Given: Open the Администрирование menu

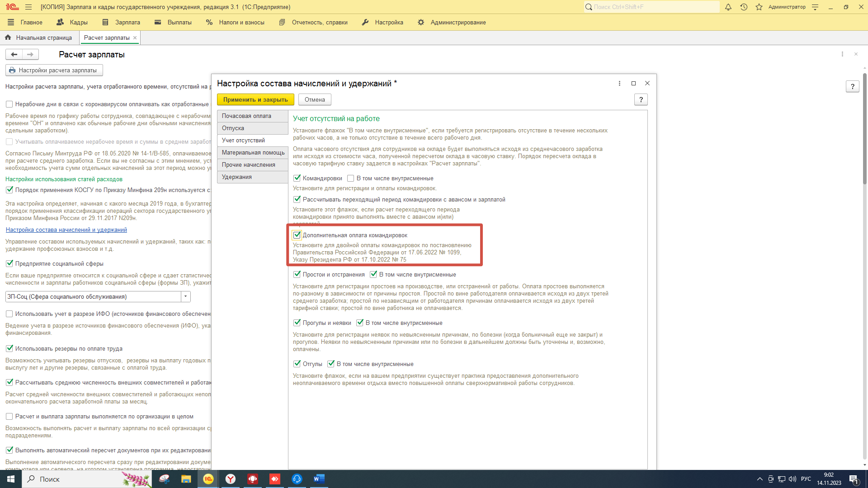Looking at the screenshot, I should (452, 22).
